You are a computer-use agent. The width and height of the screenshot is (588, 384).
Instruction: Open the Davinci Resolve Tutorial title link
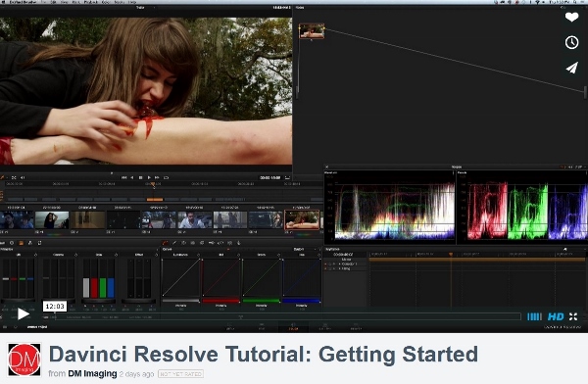click(x=264, y=354)
